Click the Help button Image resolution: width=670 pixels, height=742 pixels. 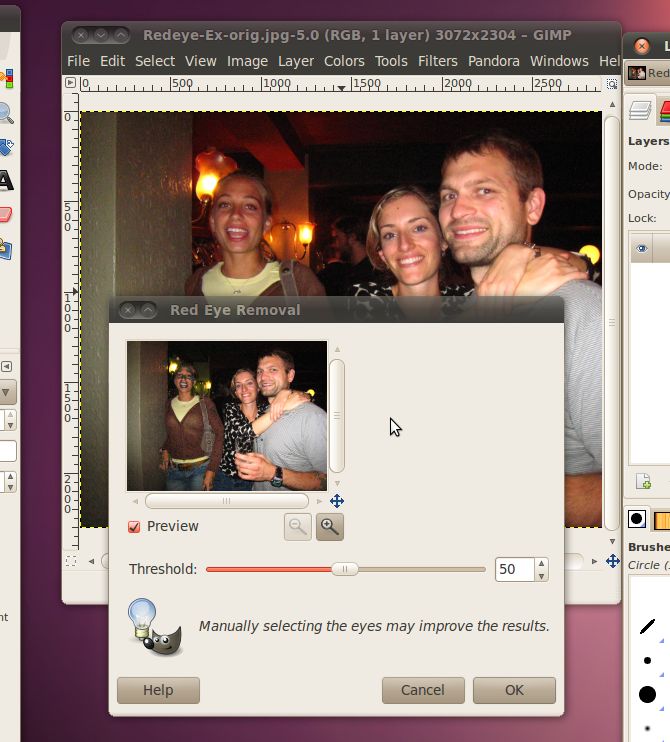[x=158, y=690]
